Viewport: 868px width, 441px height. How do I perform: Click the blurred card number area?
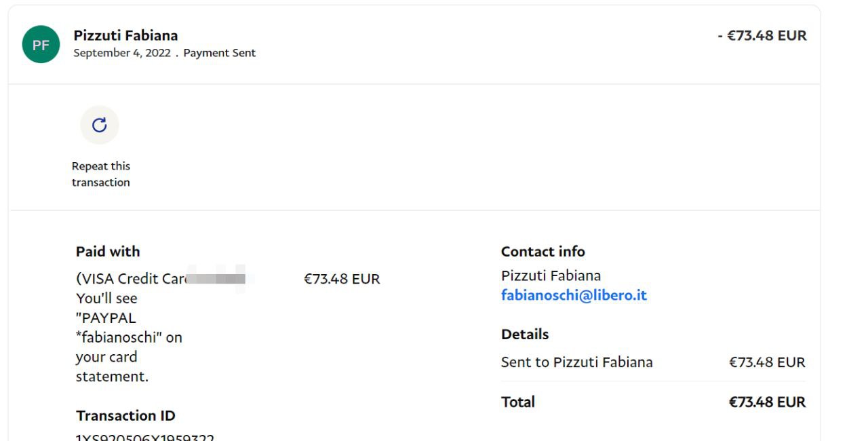coord(216,279)
